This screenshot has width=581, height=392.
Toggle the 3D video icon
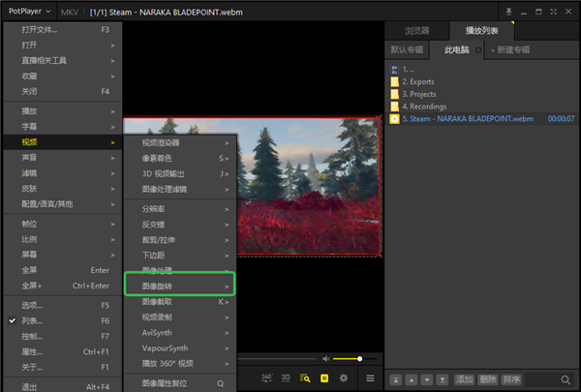(286, 377)
